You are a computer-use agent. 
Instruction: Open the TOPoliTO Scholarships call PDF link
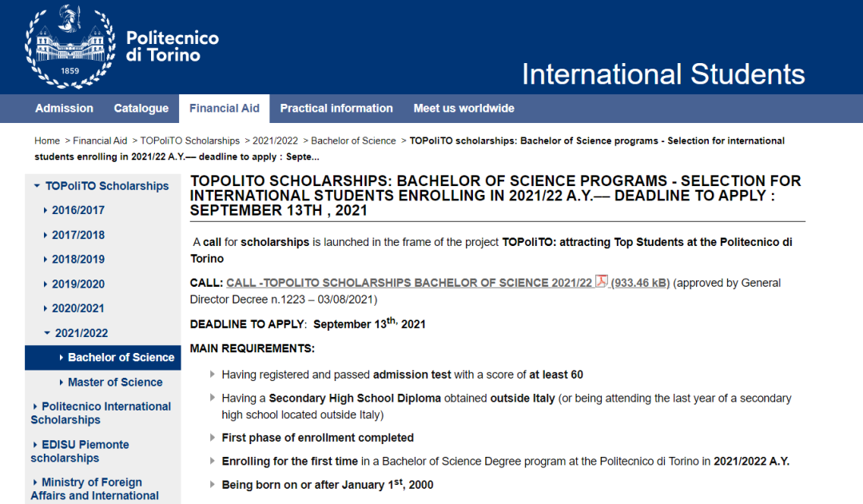click(409, 283)
